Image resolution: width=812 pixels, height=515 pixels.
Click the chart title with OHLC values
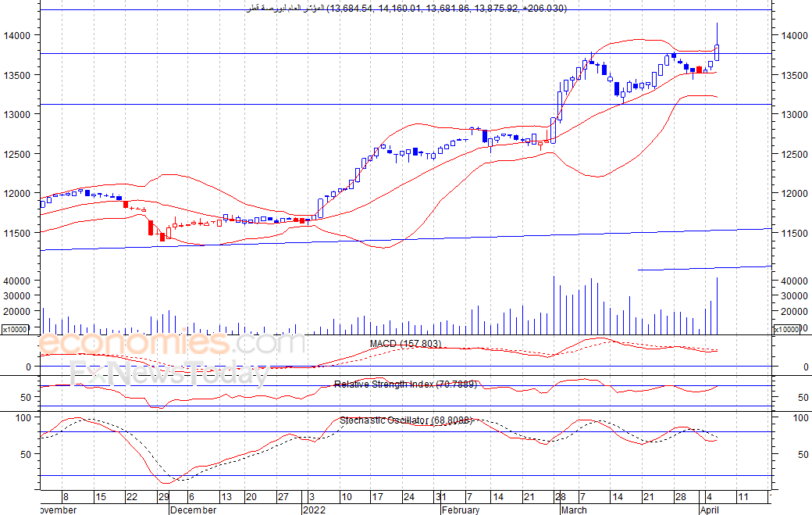pos(407,9)
